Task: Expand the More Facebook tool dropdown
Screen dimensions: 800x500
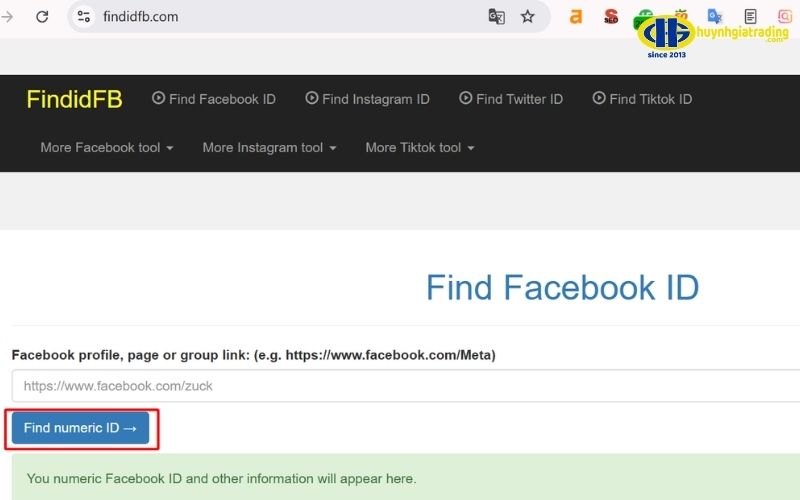Action: [x=107, y=147]
